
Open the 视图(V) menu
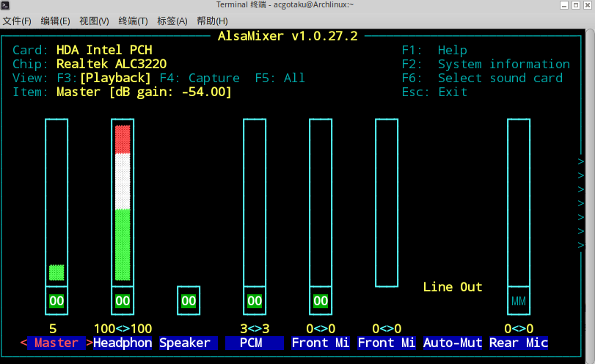[x=94, y=21]
